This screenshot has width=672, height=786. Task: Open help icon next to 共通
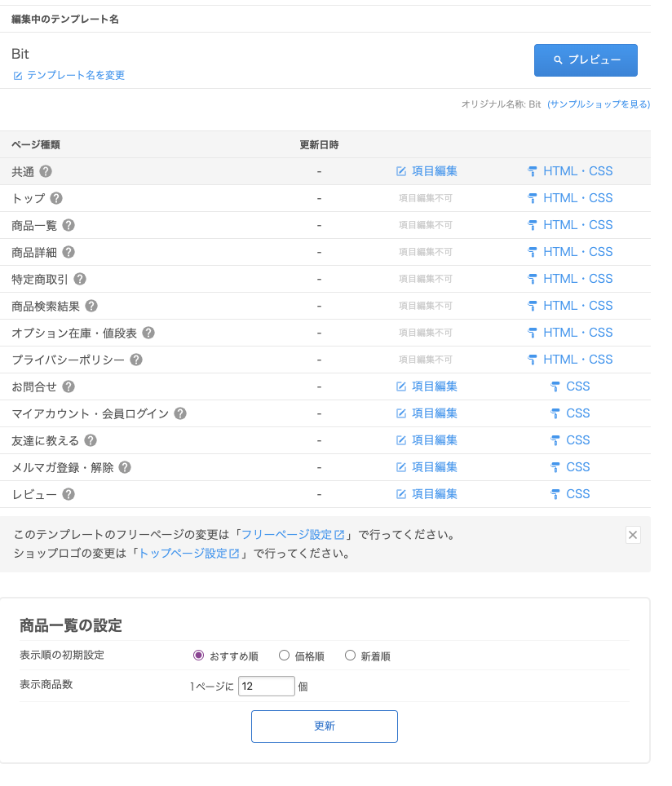point(46,171)
